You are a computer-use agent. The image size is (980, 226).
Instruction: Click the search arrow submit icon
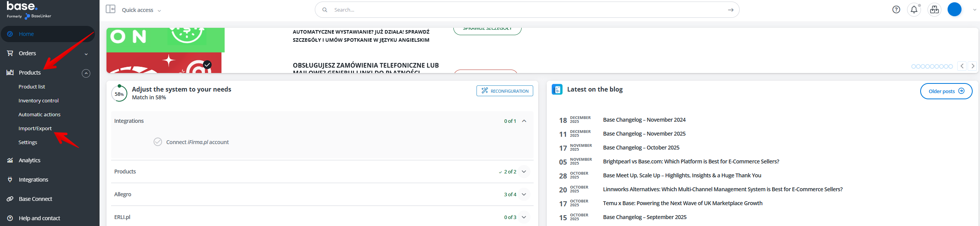730,10
